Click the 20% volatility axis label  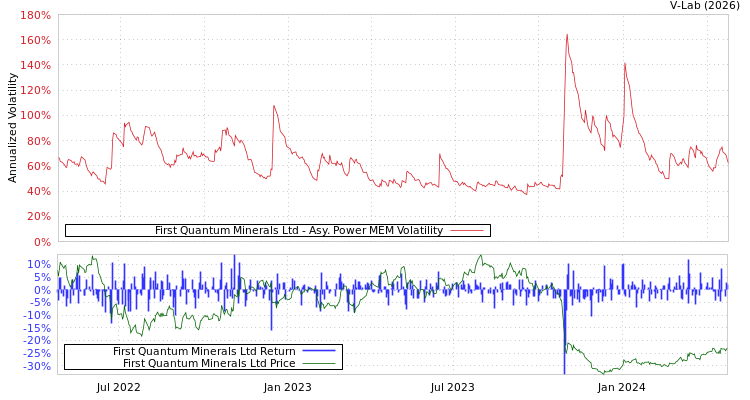35,216
